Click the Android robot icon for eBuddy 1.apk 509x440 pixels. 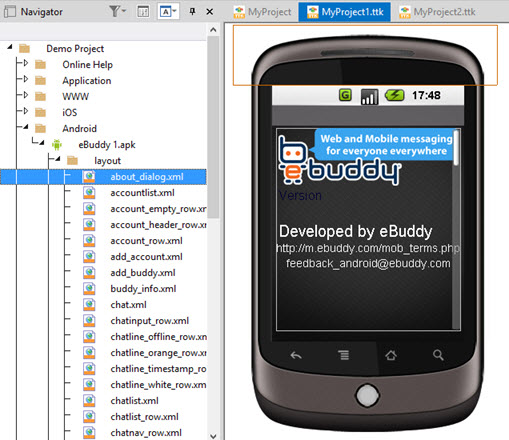(57, 145)
